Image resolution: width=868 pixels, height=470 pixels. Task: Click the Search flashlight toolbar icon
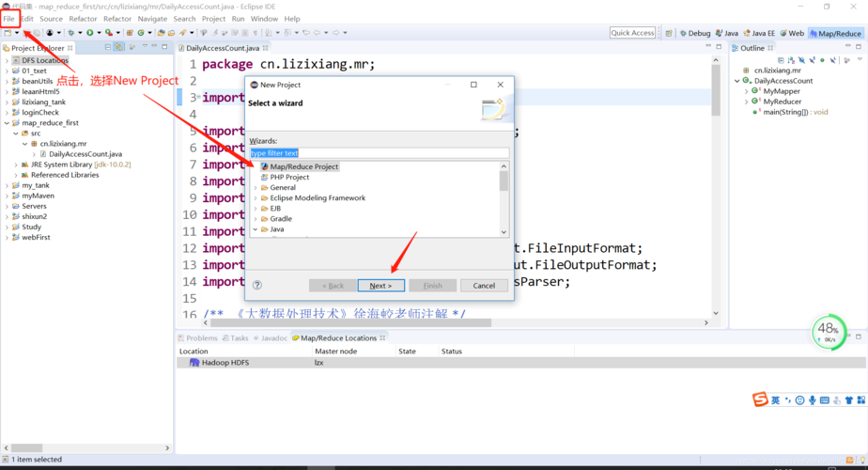click(182, 33)
